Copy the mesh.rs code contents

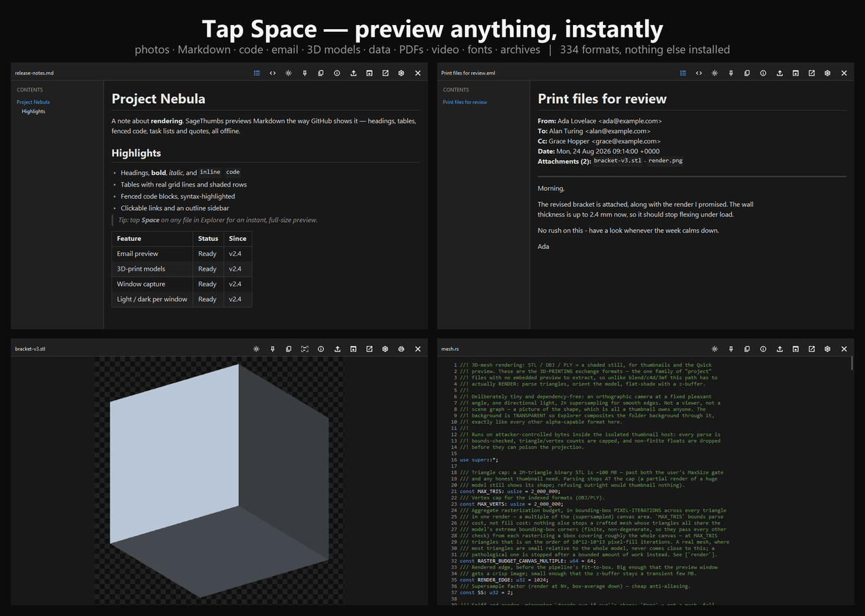click(747, 349)
